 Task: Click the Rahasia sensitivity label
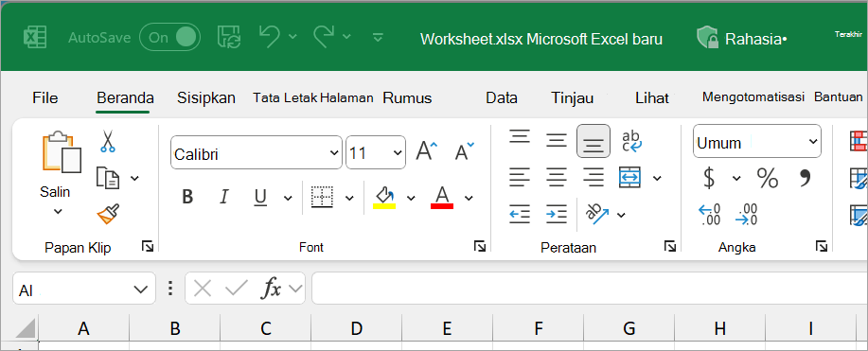pos(742,39)
